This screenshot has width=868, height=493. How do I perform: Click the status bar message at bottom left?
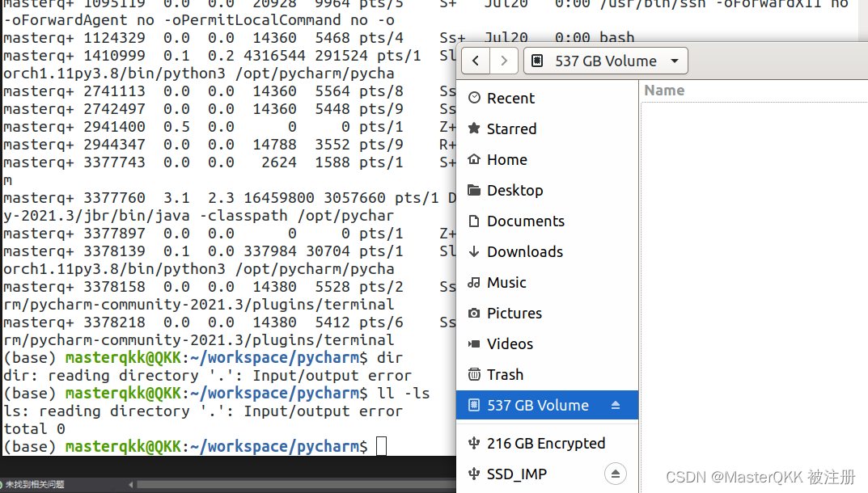(x=35, y=485)
